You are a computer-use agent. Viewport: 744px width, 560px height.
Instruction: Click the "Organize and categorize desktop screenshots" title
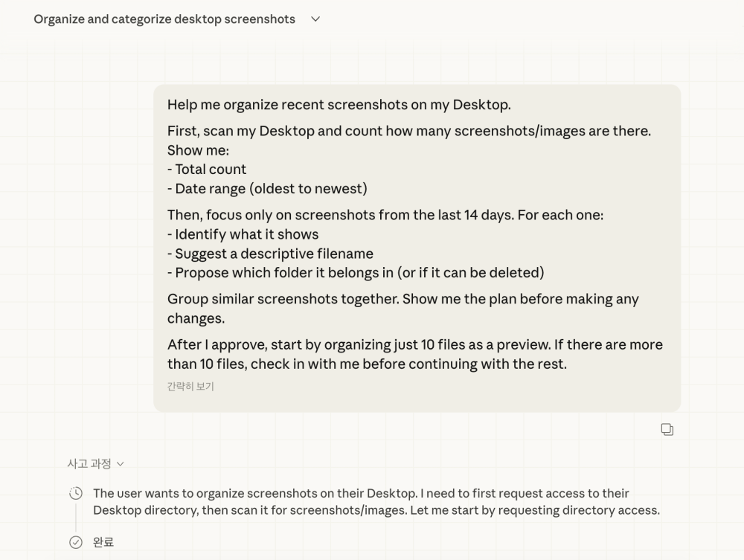(x=164, y=19)
